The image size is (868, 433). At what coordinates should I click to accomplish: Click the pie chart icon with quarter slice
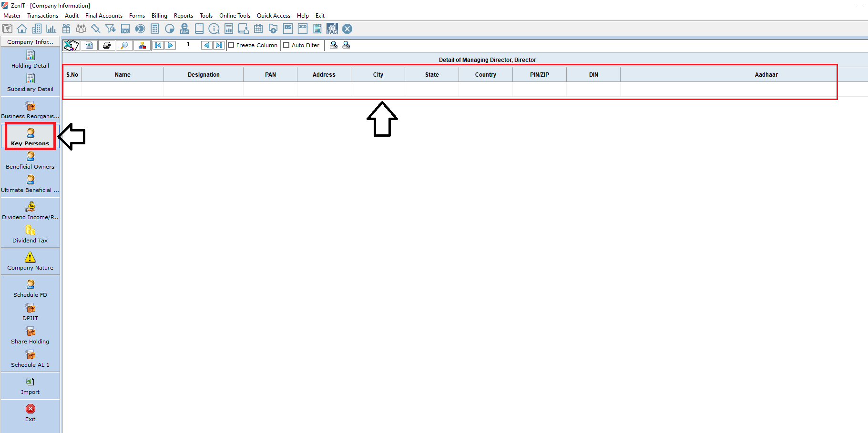click(x=170, y=29)
